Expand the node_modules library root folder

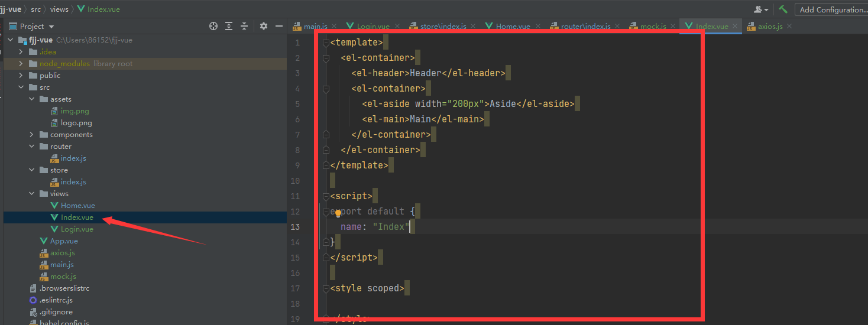[22, 64]
